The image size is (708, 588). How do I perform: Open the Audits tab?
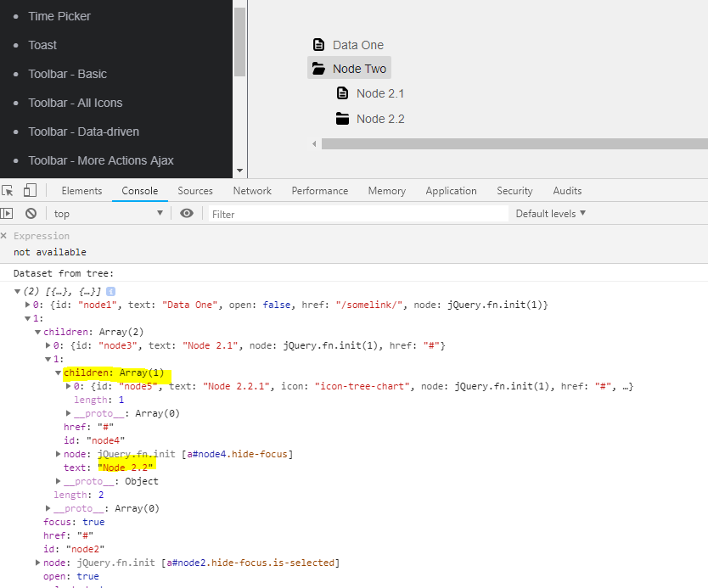[x=567, y=191]
